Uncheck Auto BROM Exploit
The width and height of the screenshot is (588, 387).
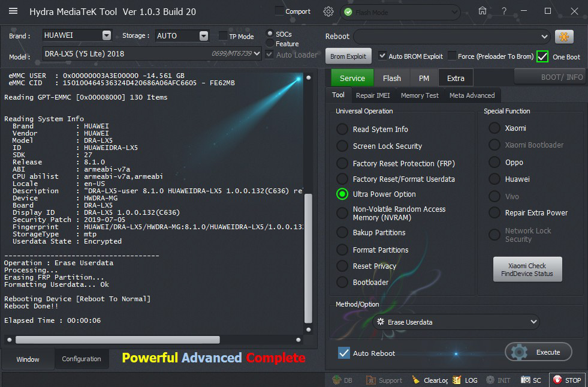coord(382,56)
